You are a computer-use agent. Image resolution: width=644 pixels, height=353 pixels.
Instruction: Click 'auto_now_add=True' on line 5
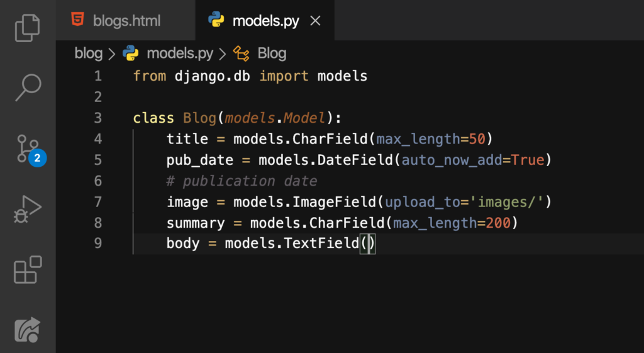click(x=473, y=160)
